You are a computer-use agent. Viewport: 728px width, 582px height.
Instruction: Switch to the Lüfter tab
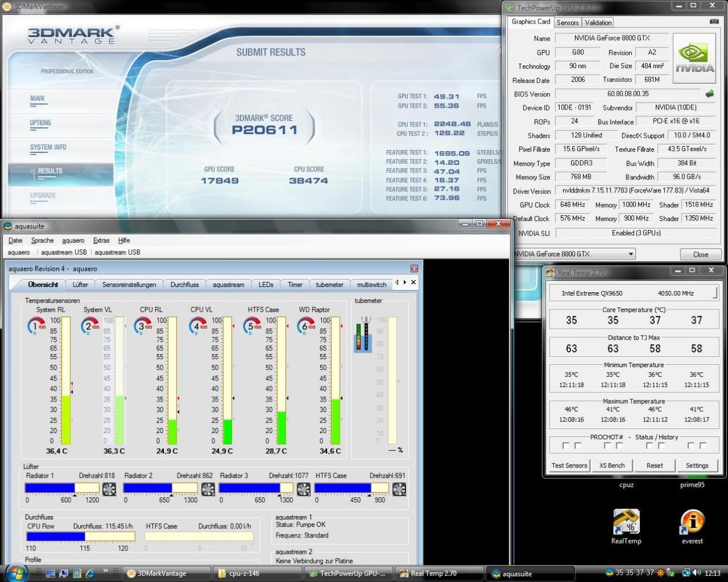point(80,285)
